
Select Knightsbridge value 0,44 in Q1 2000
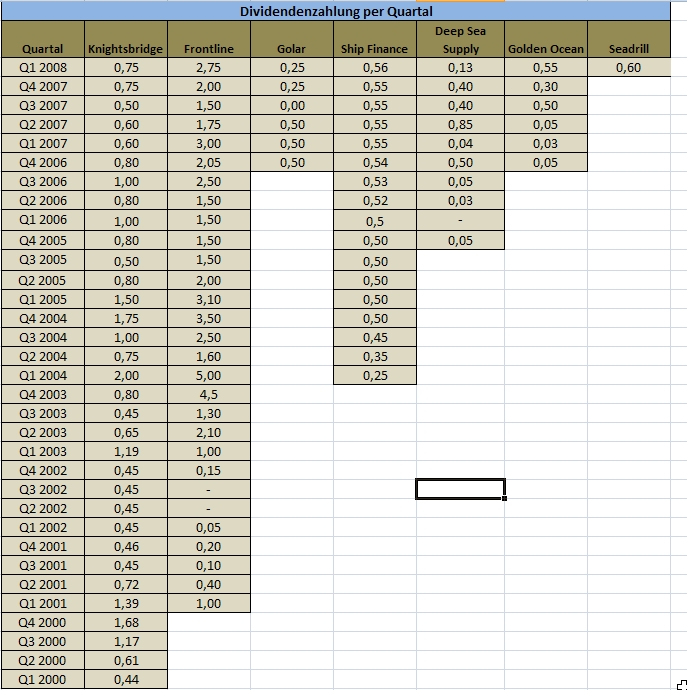coord(126,679)
